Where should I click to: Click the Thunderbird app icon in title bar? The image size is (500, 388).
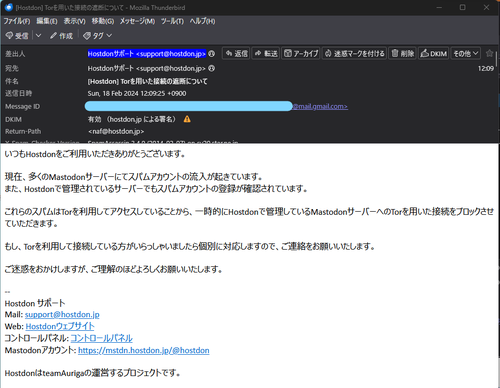click(x=9, y=7)
